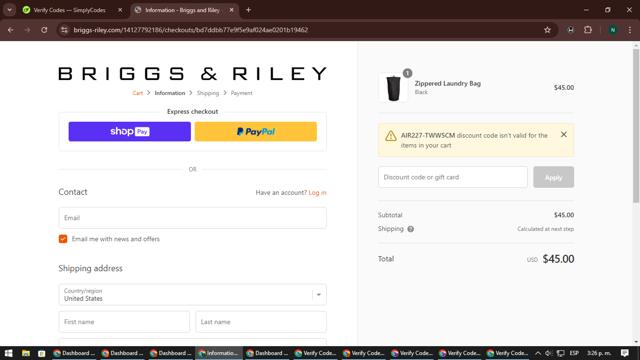
Task: Open a new browser tab
Action: [x=248, y=10]
